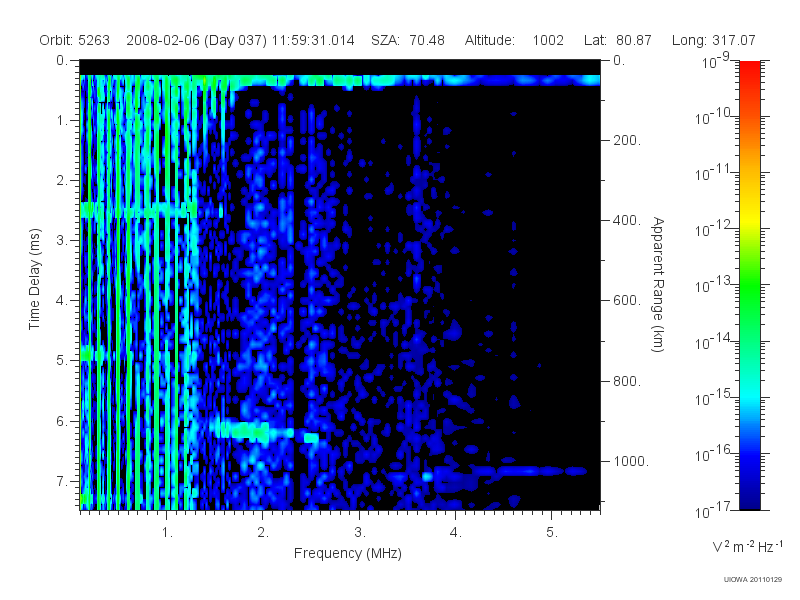
Task: Click the 'Long: 317.07' value
Action: 713,40
